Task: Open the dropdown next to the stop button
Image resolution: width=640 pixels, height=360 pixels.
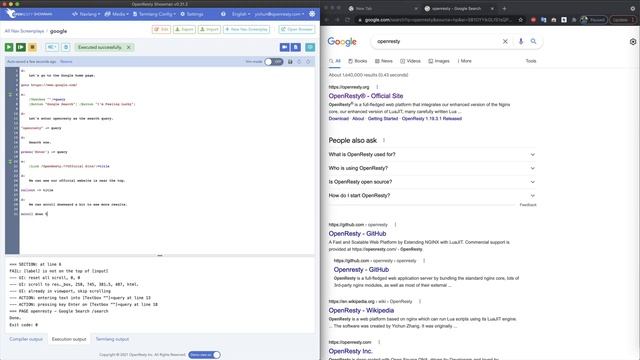Action: [52, 47]
